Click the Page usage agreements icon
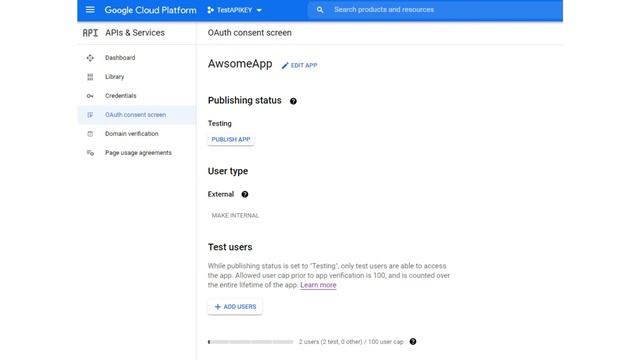640x360 pixels. point(90,153)
